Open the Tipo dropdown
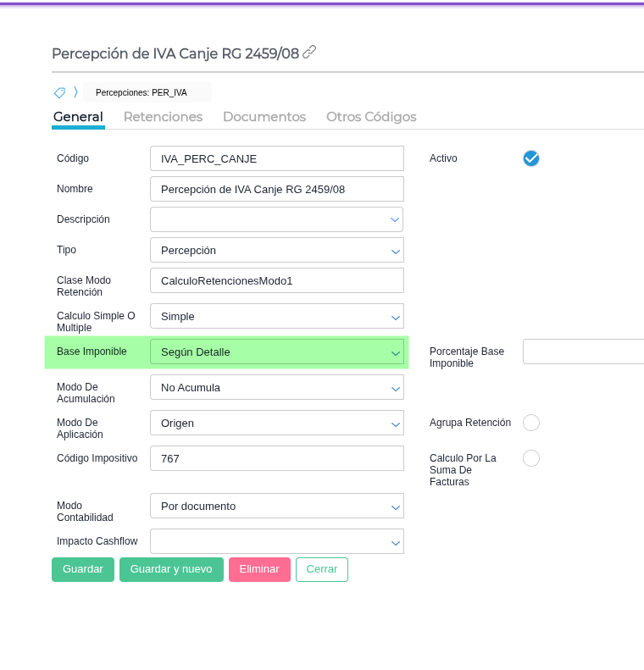Image resolution: width=644 pixels, height=670 pixels. [x=276, y=250]
